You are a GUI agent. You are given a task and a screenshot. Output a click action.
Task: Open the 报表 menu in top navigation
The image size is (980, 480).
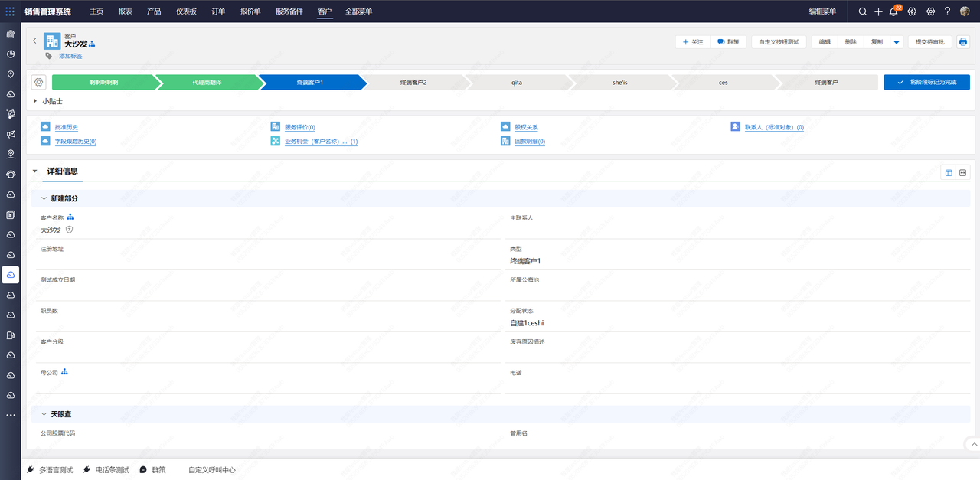[125, 11]
